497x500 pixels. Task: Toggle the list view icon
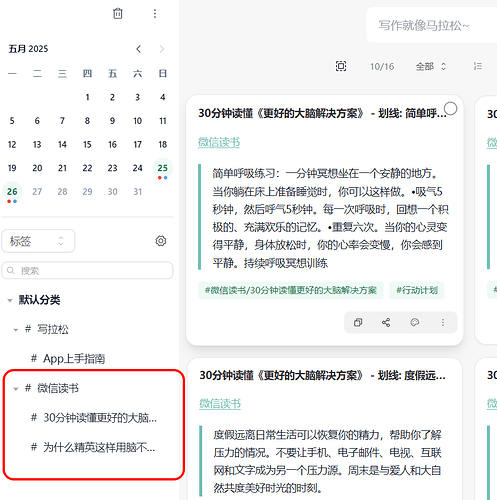point(478,66)
